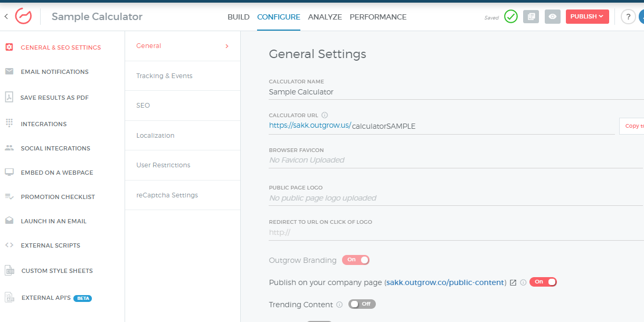Toggle the Outgrow Branding switch
This screenshot has height=322, width=644.
(x=356, y=260)
